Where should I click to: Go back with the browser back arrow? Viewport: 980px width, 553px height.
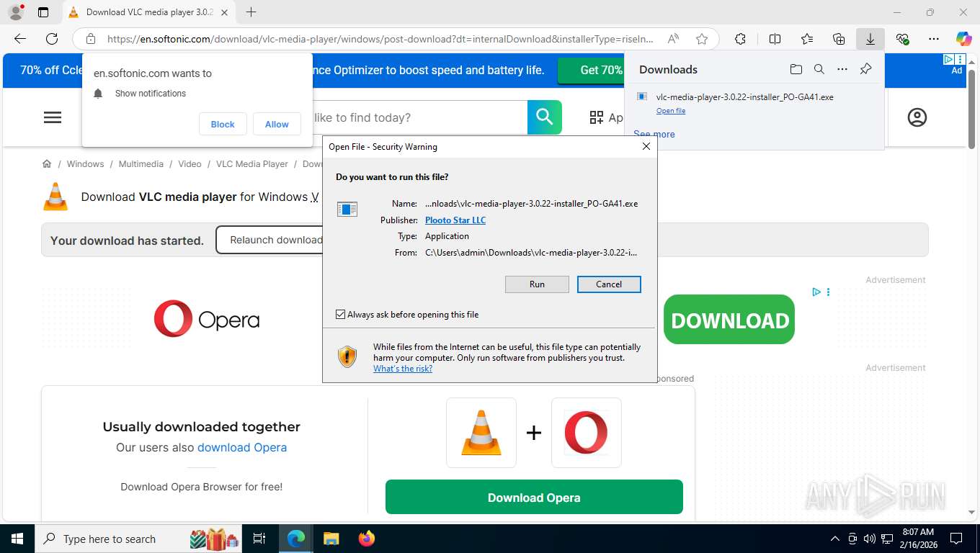[x=20, y=39]
